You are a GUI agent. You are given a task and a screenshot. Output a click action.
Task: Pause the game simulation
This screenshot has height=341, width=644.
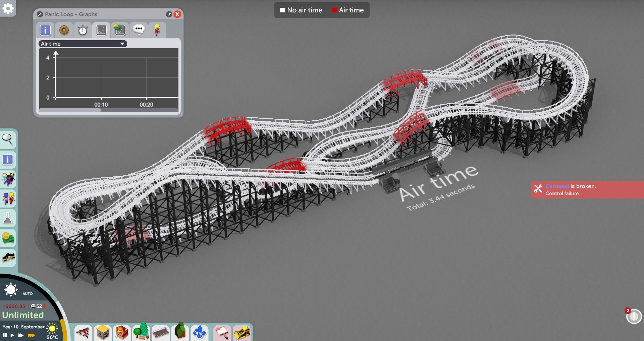(x=5, y=335)
